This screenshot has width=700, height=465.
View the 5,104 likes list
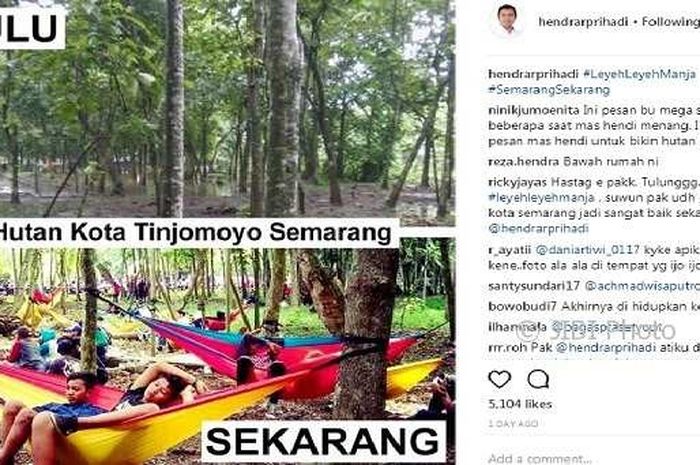pyautogui.click(x=520, y=404)
